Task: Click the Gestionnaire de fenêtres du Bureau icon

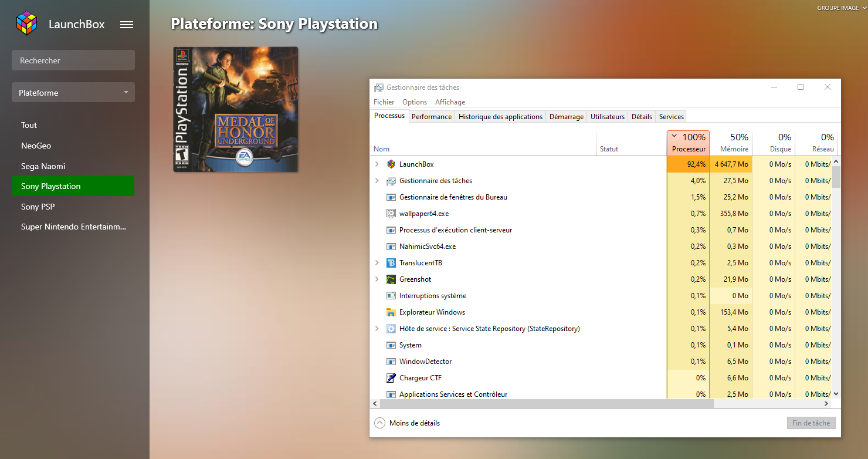Action: [x=391, y=197]
